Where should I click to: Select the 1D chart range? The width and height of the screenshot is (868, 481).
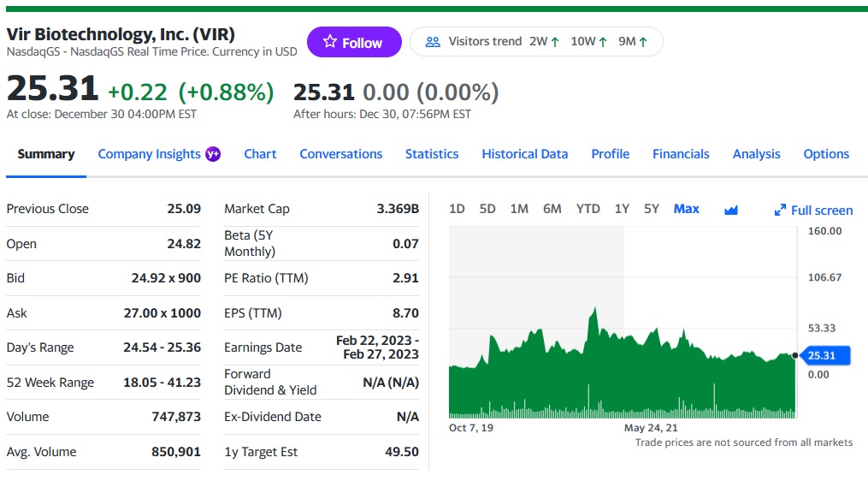coord(457,209)
